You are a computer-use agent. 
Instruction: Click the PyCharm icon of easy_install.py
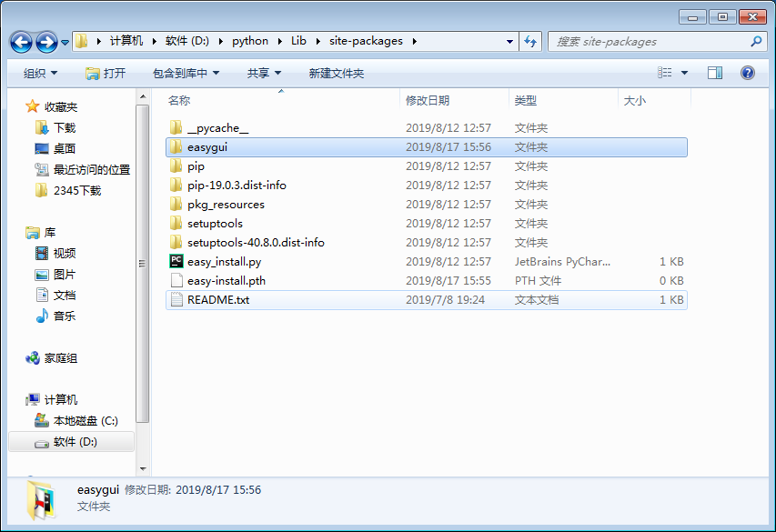[176, 262]
